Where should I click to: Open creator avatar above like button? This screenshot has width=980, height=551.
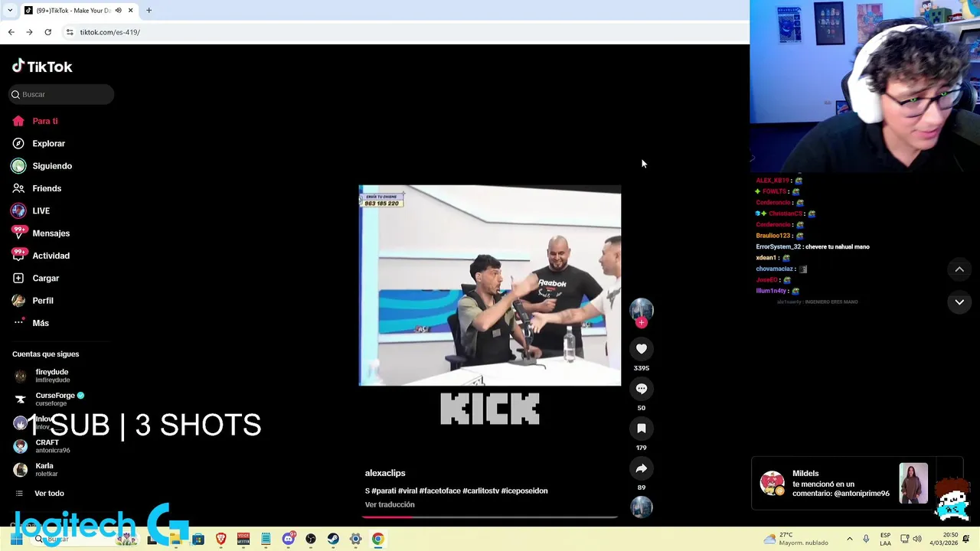click(x=642, y=308)
